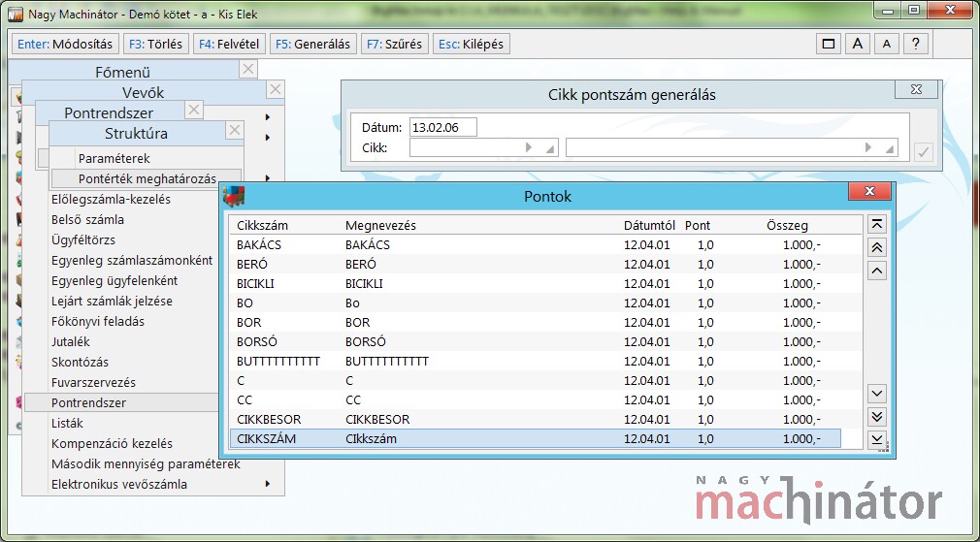The width and height of the screenshot is (980, 542).
Task: Jump to last row with bottom arrow button
Action: click(x=877, y=439)
